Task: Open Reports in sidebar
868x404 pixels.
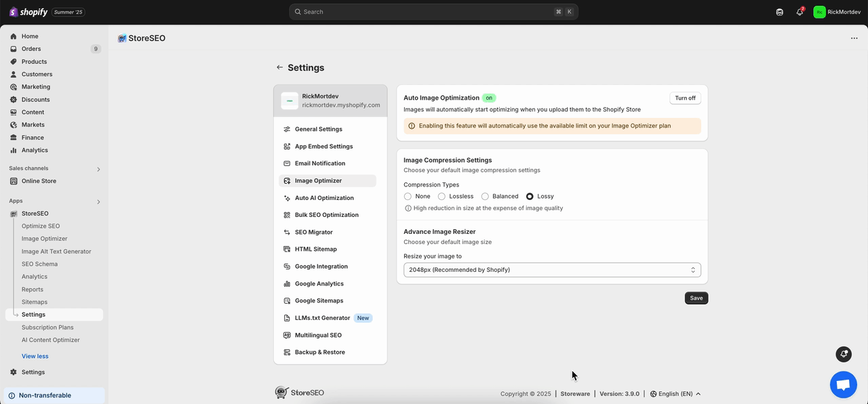Action: click(33, 289)
